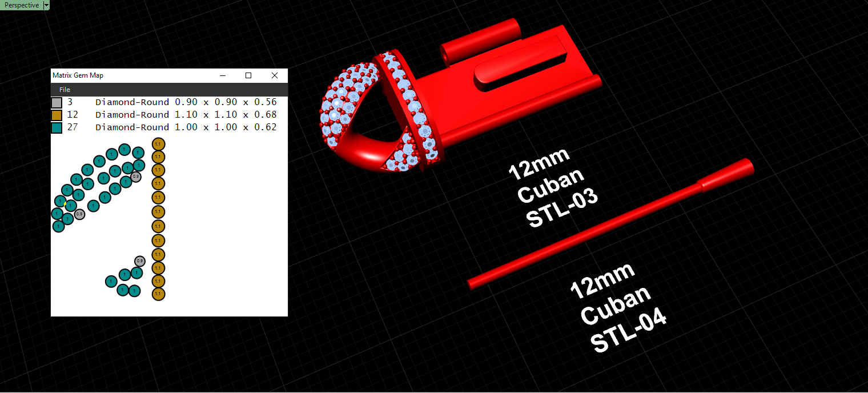Click the teal swatch for 1.00 diamonds
Screen dimensions: 868x393
click(x=57, y=128)
